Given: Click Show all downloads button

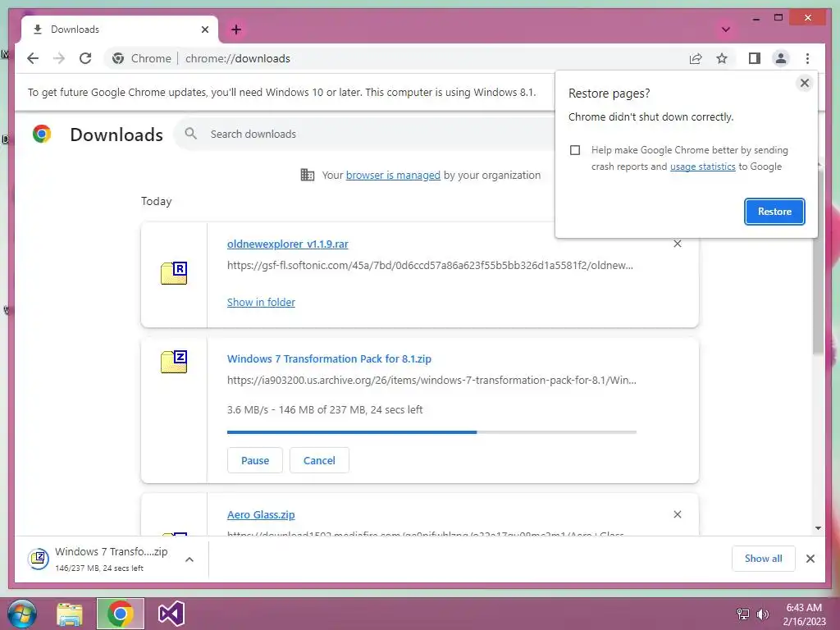Looking at the screenshot, I should 763,559.
